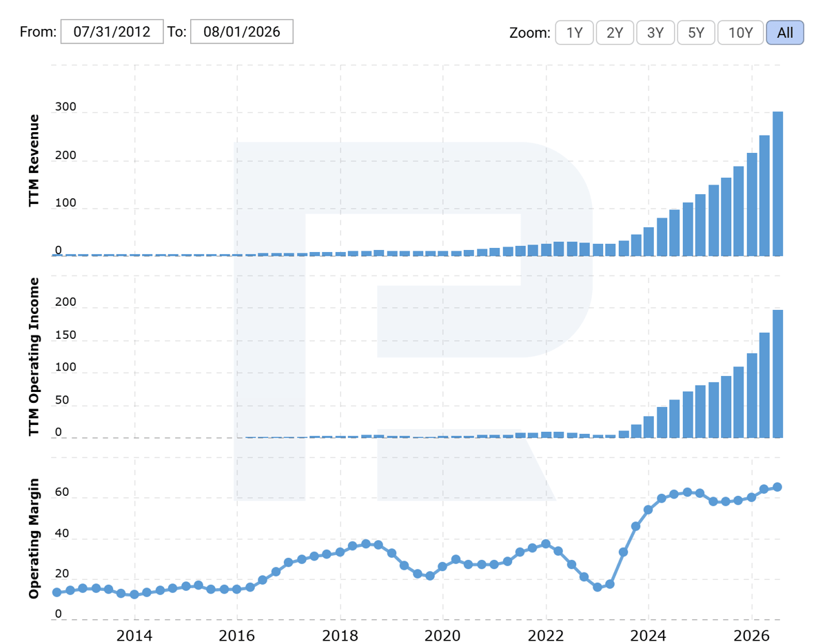Screen dimensions: 827x644
Task: Click the All zoom button
Action: pyautogui.click(x=785, y=32)
